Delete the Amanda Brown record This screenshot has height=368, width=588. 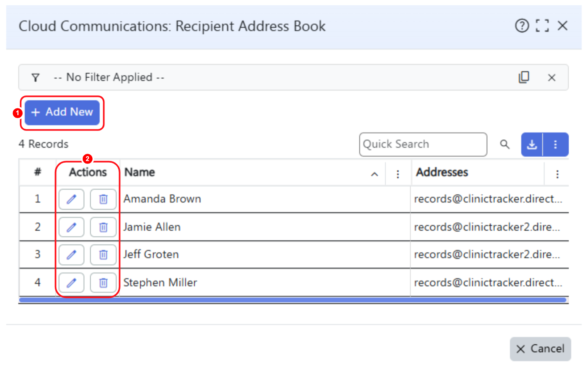pos(103,199)
